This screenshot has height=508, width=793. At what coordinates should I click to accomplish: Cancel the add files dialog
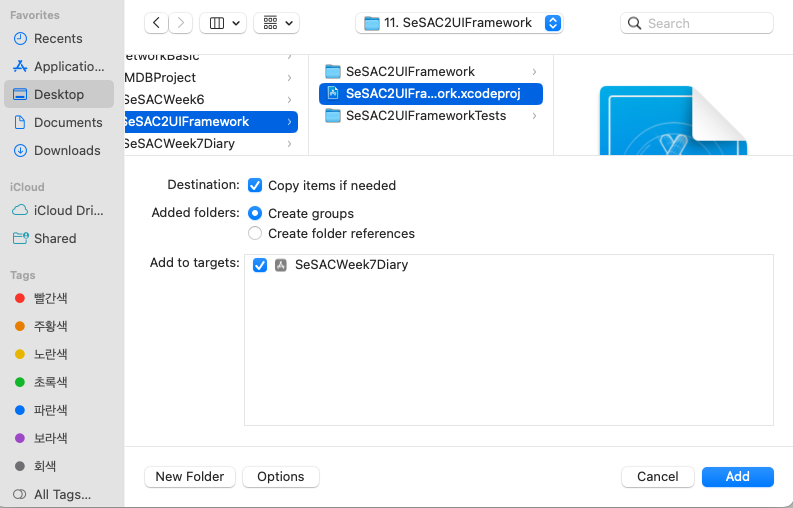(657, 477)
